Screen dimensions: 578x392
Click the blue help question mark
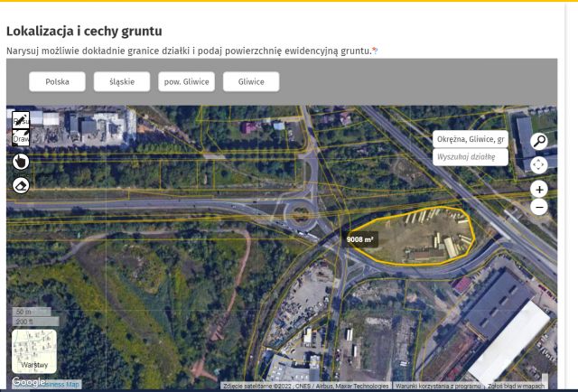(376, 51)
